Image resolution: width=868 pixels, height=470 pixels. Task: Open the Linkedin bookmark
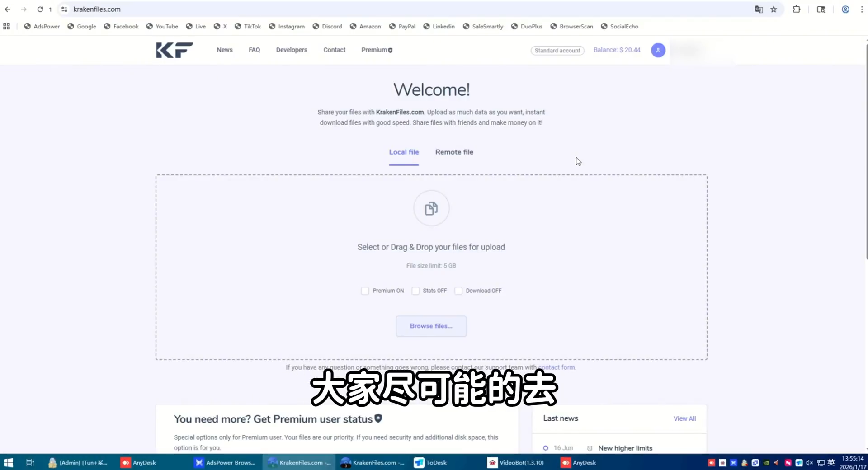439,26
